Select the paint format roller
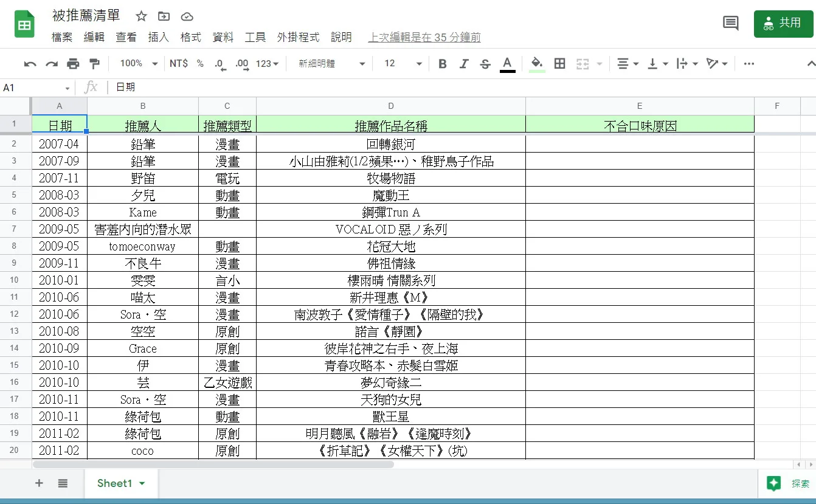This screenshot has height=504, width=816. (x=94, y=64)
